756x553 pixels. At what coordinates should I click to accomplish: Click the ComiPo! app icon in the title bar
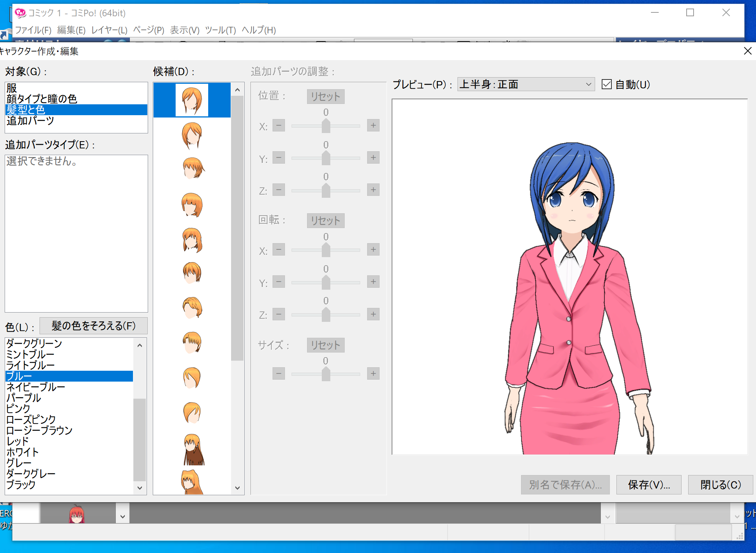tap(20, 13)
